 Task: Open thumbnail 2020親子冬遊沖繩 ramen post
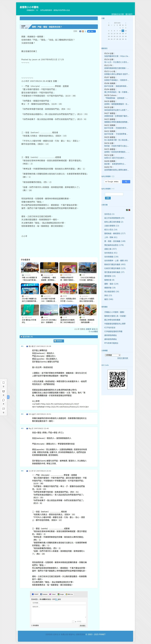49,289
